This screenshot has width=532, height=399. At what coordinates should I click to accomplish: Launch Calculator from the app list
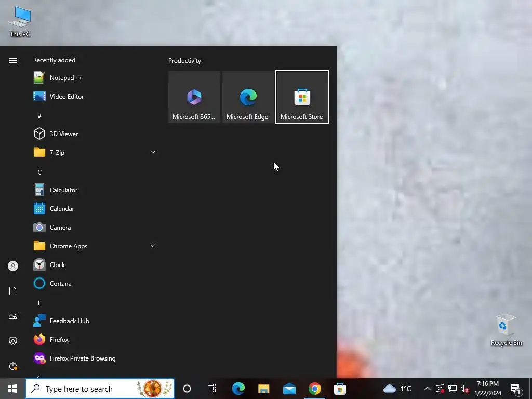95,190
